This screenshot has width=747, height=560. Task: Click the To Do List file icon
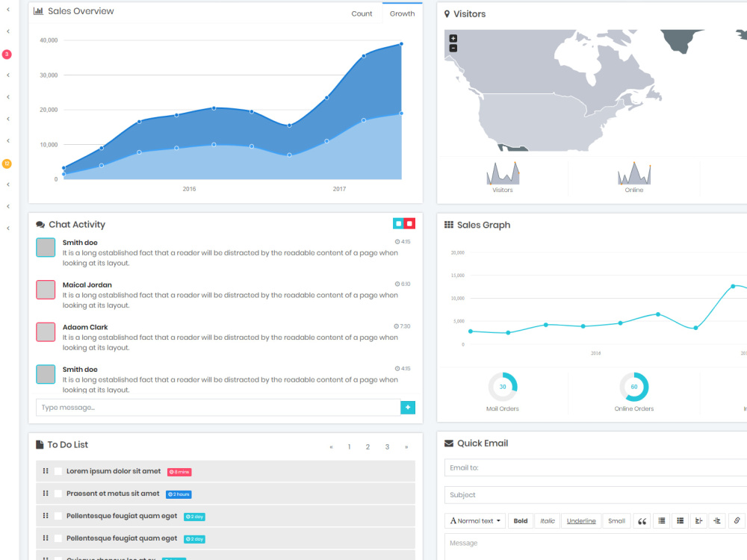[x=40, y=445]
